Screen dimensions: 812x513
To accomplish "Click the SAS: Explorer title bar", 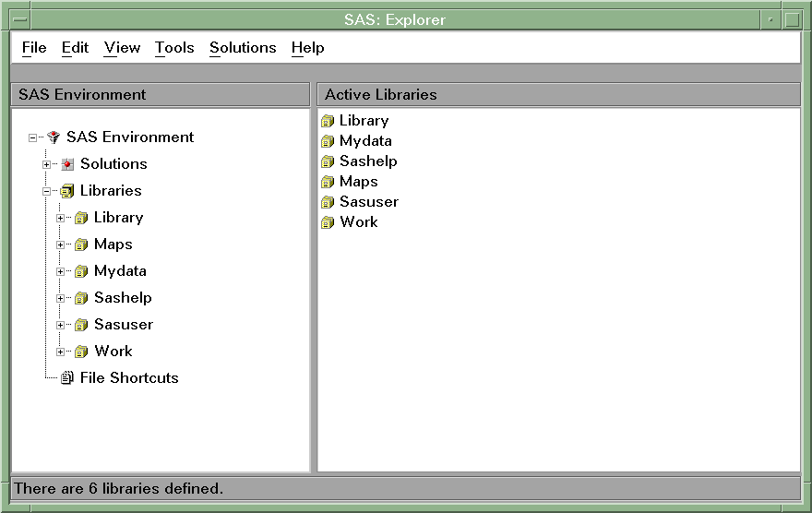I will coord(395,19).
